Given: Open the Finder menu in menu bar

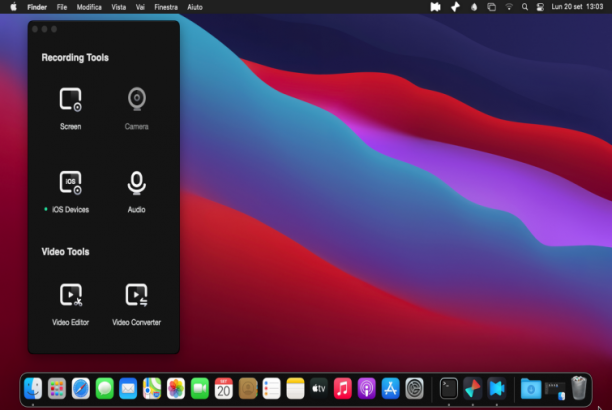Looking at the screenshot, I should click(x=37, y=7).
